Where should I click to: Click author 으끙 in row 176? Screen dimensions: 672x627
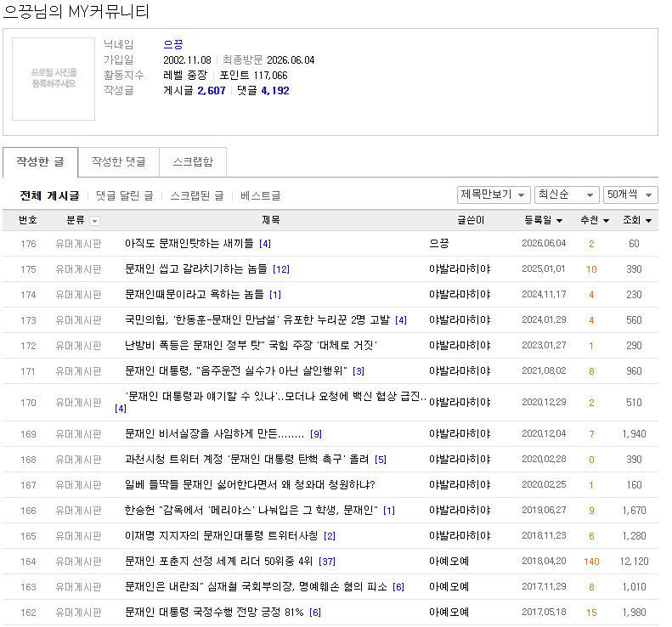click(x=439, y=244)
